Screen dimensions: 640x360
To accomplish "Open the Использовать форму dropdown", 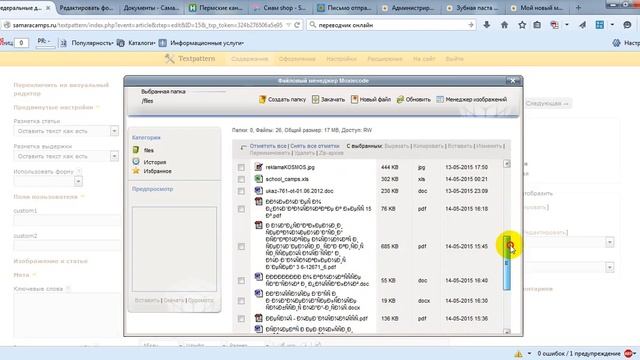I will tap(78, 181).
